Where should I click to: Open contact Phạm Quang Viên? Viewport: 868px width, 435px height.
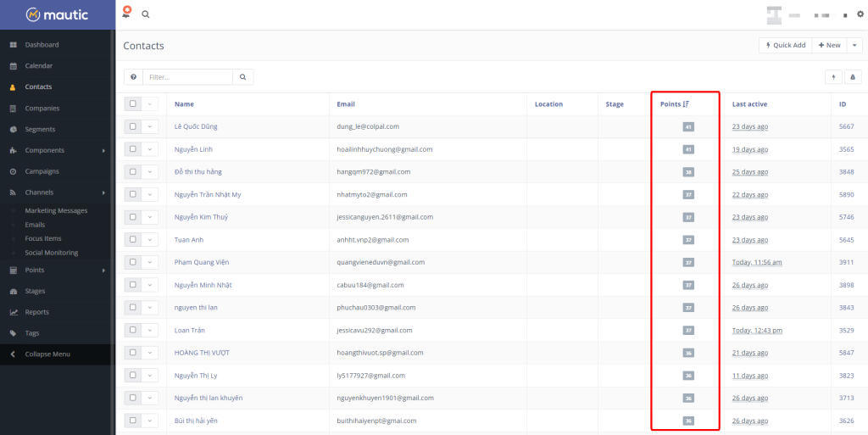point(202,263)
